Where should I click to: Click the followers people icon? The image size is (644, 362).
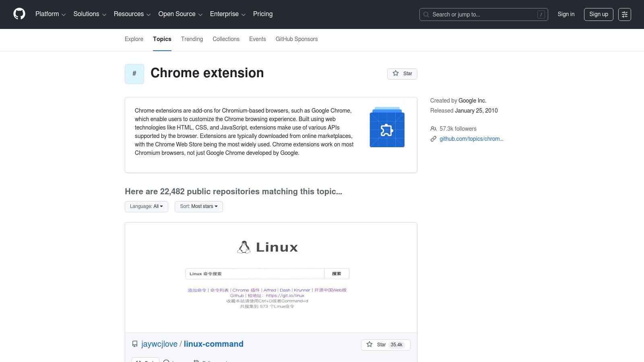coord(433,128)
